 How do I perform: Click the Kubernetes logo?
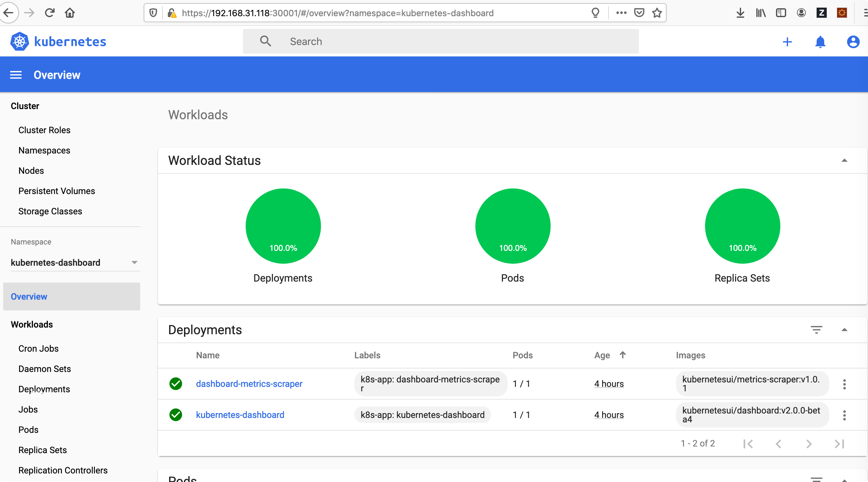tap(20, 42)
